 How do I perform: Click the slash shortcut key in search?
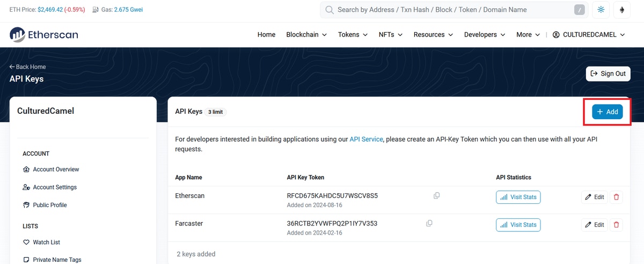pos(579,10)
